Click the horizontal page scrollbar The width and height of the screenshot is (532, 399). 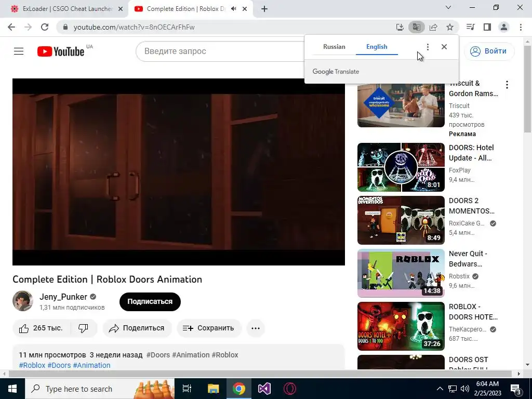260,374
